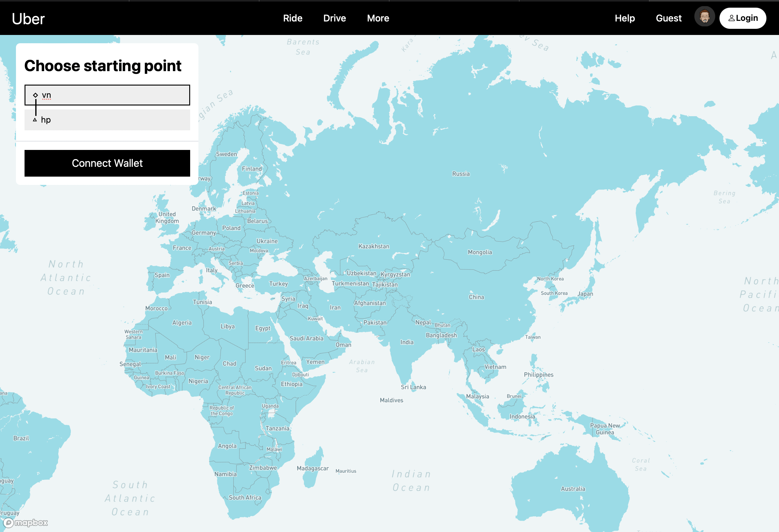Click the Sri Lanka label on map
This screenshot has width=779, height=532.
[413, 387]
